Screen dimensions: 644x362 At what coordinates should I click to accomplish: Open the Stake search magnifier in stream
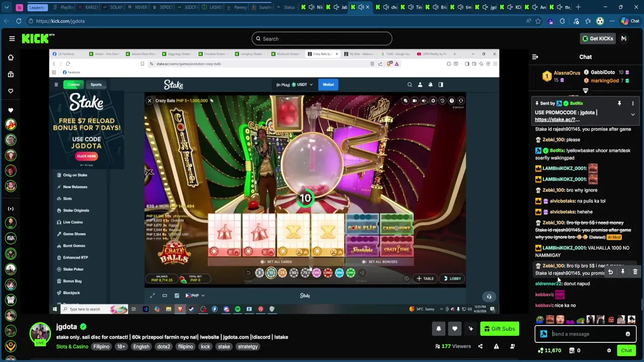410,84
